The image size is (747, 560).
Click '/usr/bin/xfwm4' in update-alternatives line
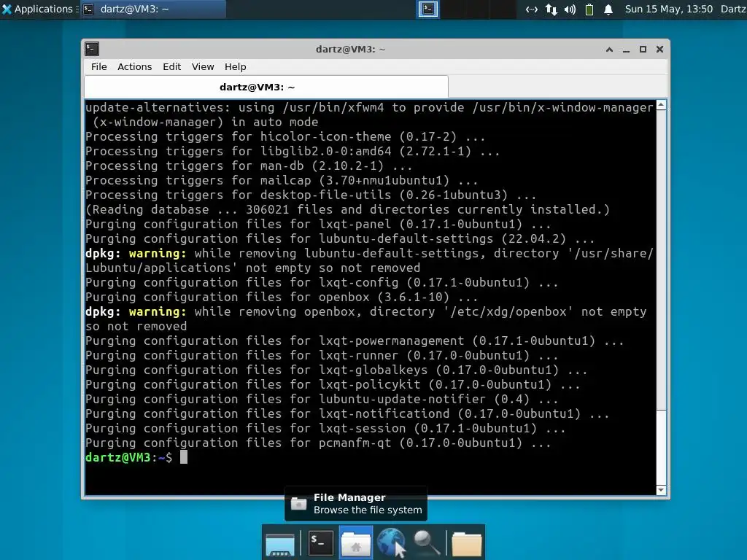333,108
